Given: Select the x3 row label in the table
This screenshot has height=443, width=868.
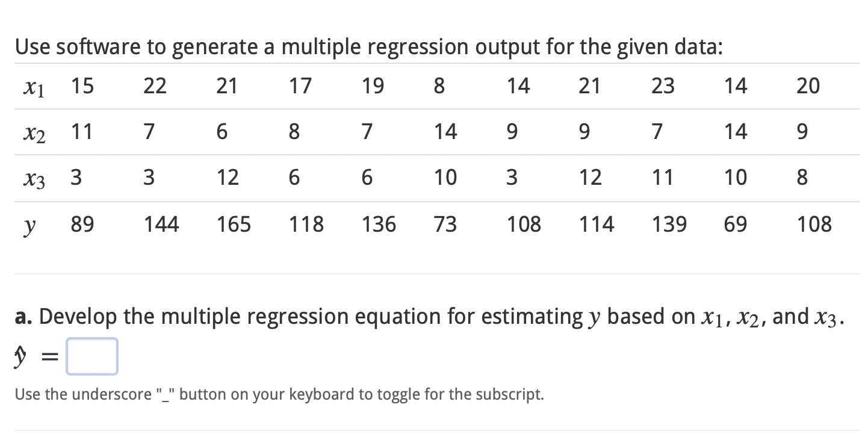Looking at the screenshot, I should [x=33, y=178].
